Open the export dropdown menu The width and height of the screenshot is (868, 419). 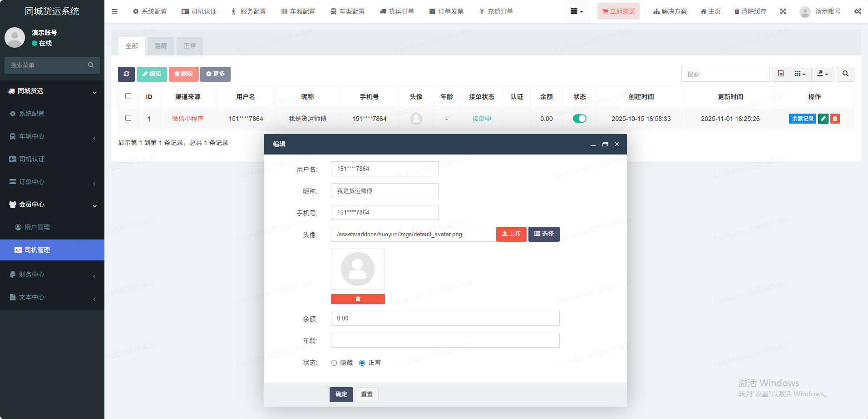tap(823, 74)
